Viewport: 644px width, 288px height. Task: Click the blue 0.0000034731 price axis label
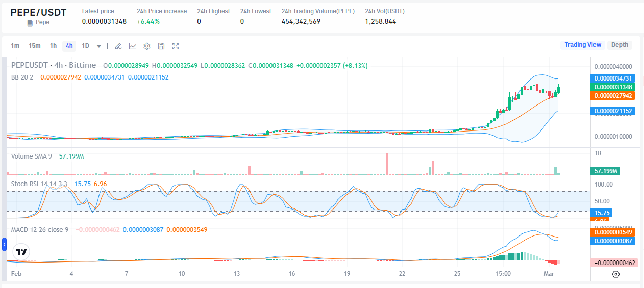(612, 78)
